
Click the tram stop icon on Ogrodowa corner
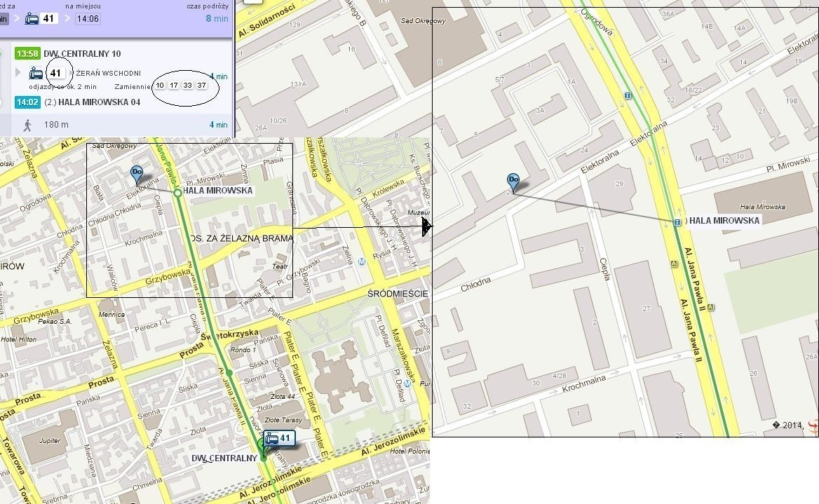click(x=628, y=95)
